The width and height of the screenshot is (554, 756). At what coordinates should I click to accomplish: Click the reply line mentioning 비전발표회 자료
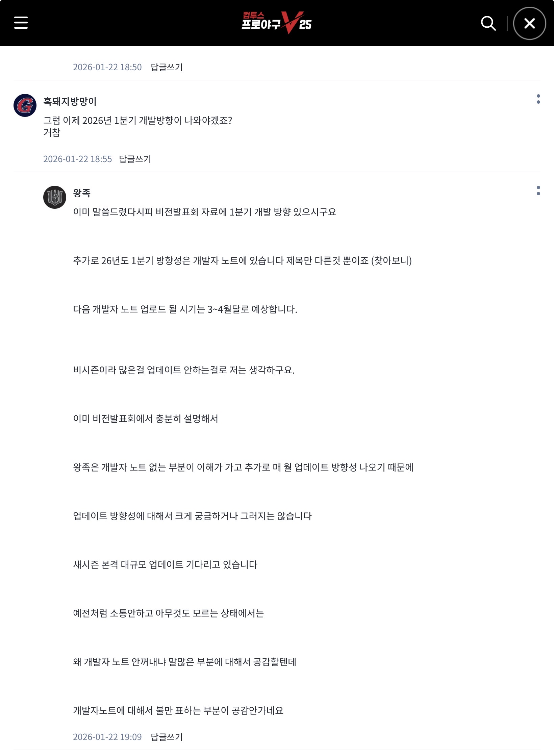205,212
